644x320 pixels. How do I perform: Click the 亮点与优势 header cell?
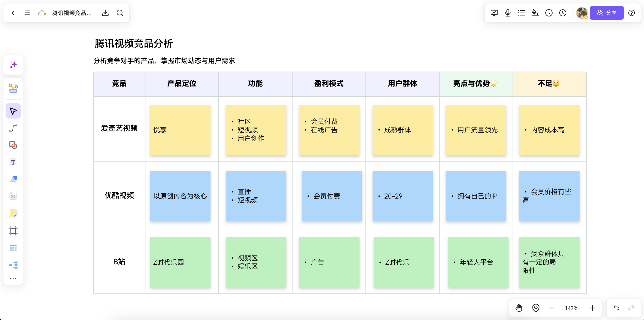click(476, 84)
